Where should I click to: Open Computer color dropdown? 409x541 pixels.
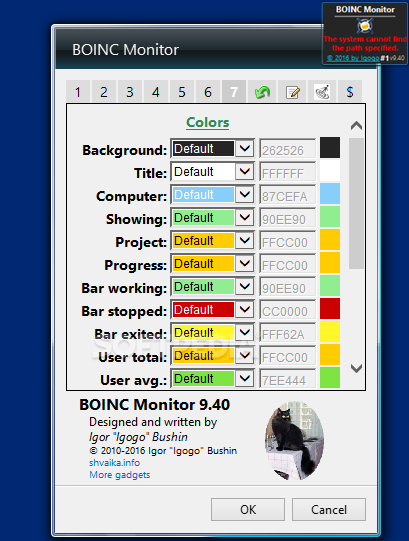(213, 195)
